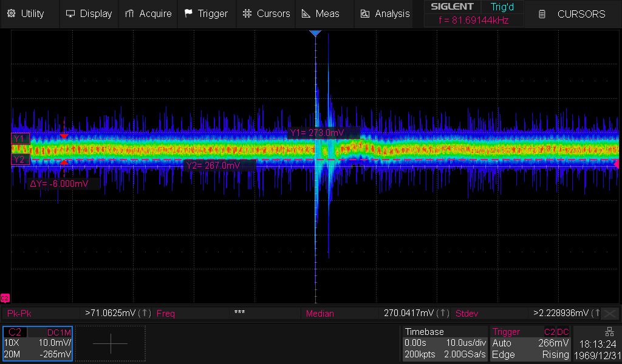
Task: Click the blue trigger position marker at top
Action: [315, 33]
